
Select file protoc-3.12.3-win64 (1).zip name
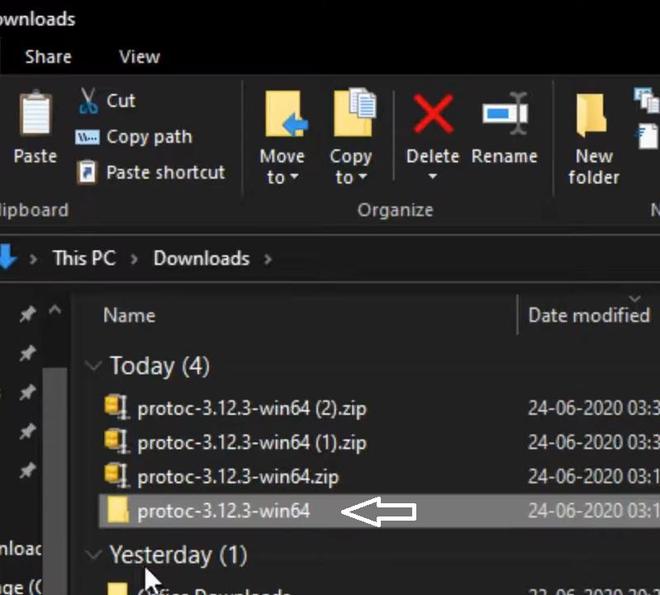pos(252,443)
